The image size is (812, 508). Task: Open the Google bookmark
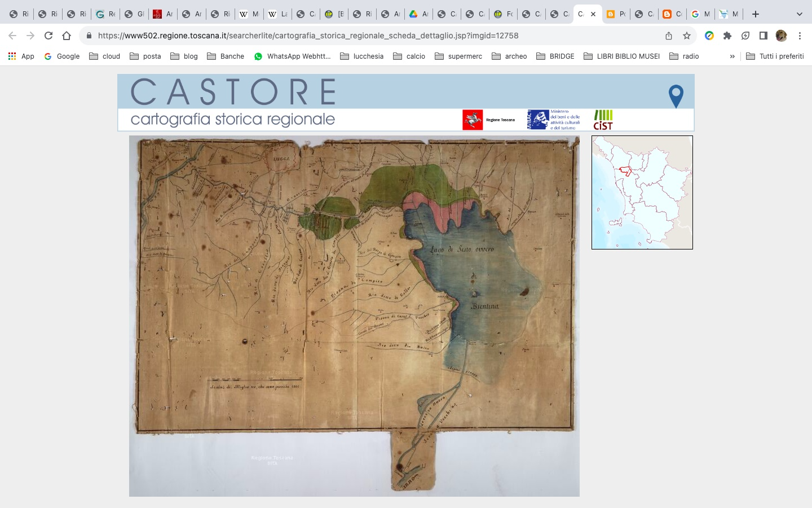tap(62, 56)
